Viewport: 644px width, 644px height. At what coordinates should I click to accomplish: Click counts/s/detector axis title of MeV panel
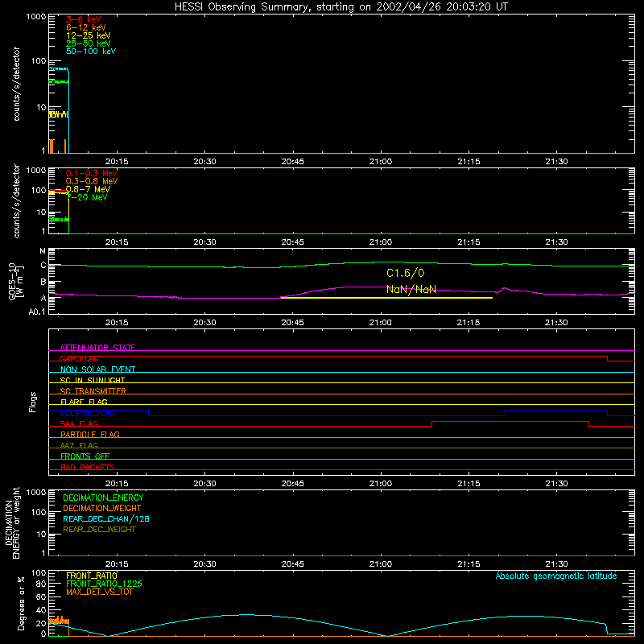tap(16, 200)
